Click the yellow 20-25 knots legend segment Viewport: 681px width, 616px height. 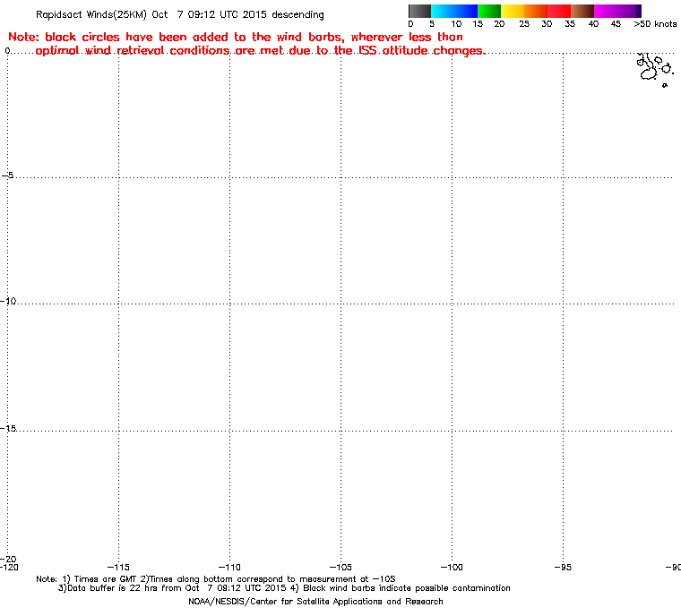513,11
